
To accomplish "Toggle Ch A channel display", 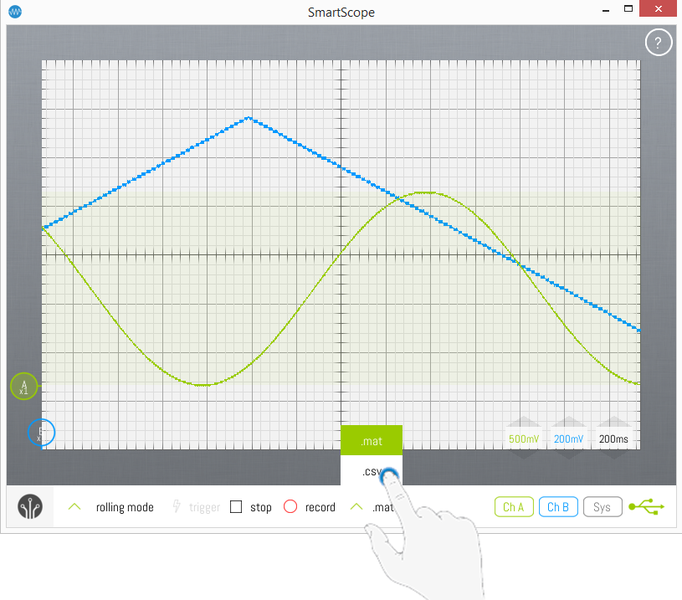I will [513, 507].
